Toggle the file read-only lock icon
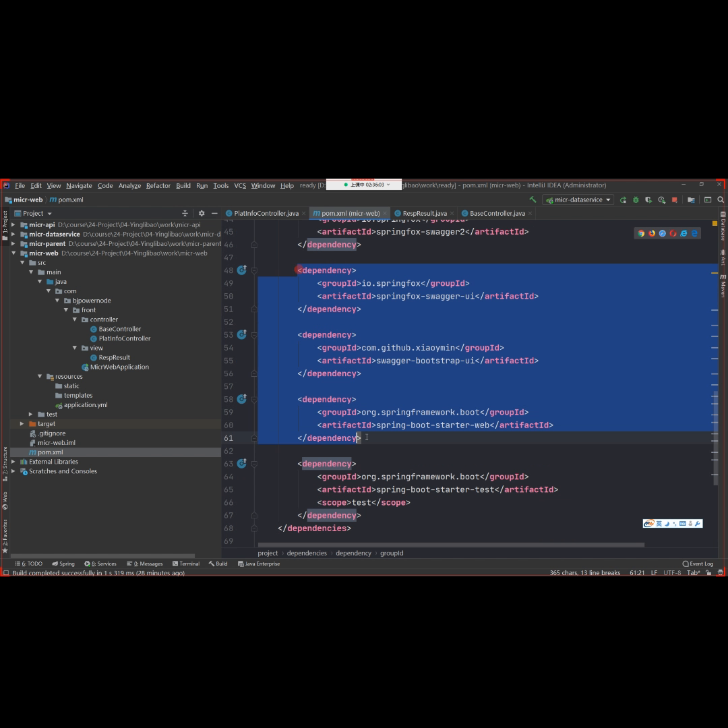The image size is (728, 728). [708, 573]
